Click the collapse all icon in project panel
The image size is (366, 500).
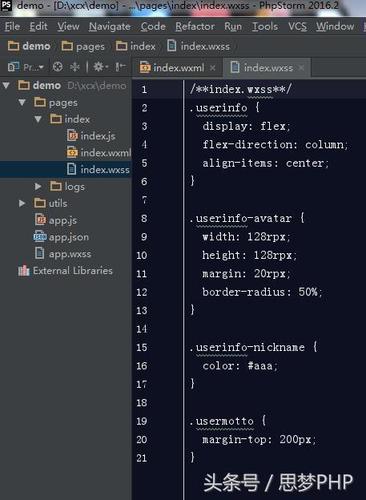pos(75,67)
